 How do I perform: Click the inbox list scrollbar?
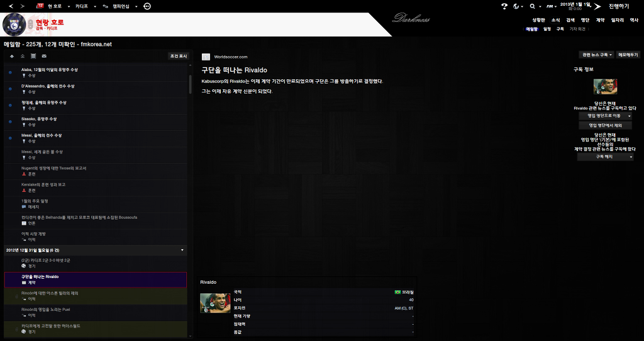point(190,84)
